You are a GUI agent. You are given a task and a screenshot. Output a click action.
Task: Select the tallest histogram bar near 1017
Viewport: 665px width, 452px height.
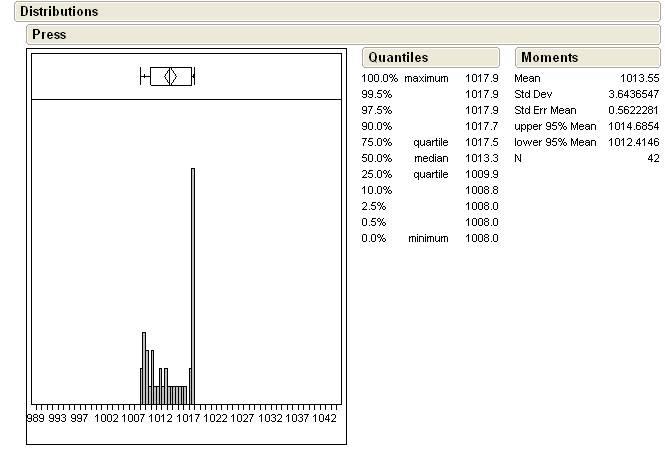(192, 285)
